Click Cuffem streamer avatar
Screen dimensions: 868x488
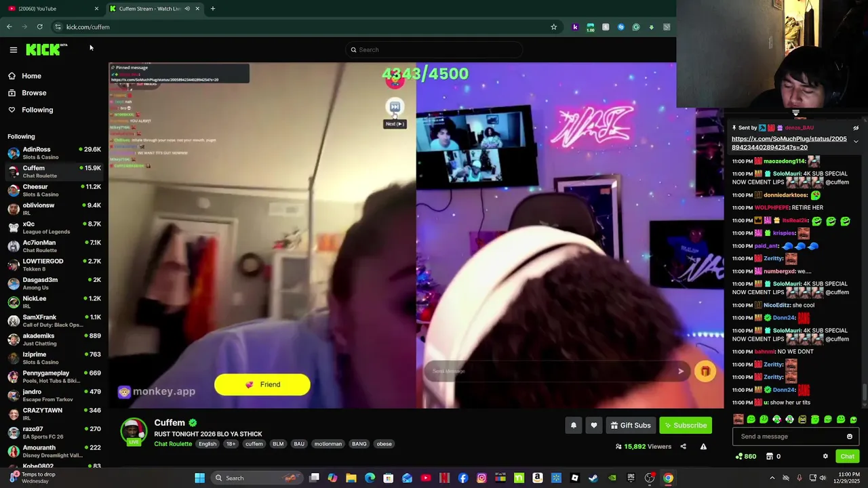click(x=134, y=431)
